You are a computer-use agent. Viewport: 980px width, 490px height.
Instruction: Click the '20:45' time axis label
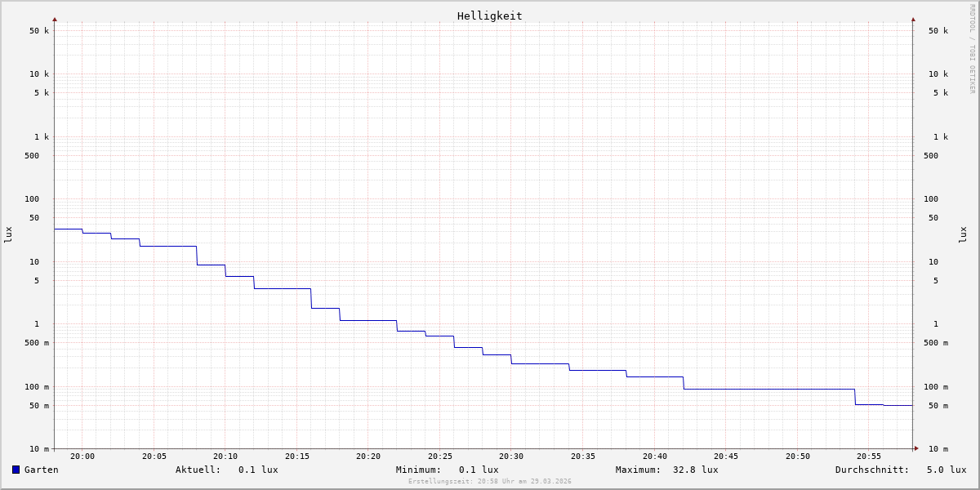[x=726, y=457]
